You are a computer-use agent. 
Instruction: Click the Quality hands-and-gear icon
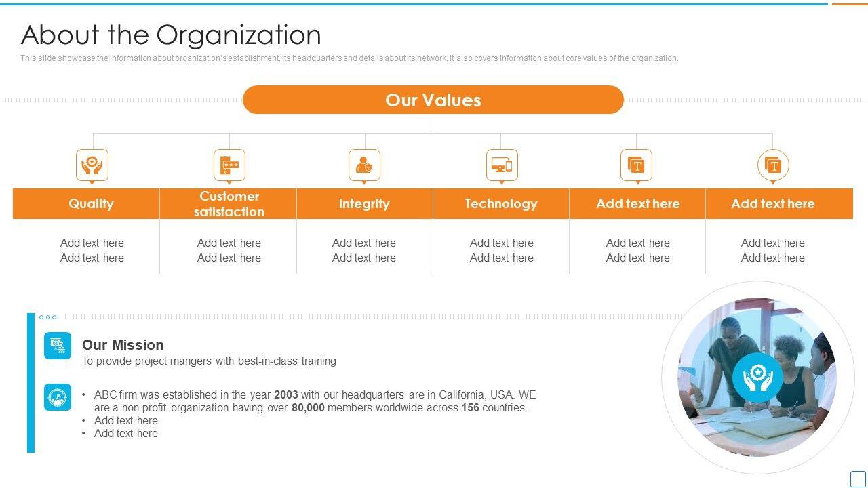point(92,165)
